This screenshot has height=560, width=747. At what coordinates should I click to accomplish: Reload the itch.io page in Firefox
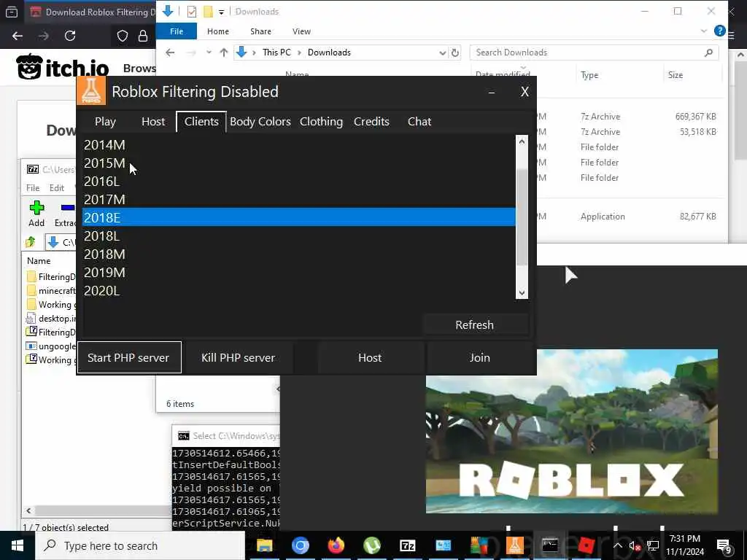(x=70, y=36)
